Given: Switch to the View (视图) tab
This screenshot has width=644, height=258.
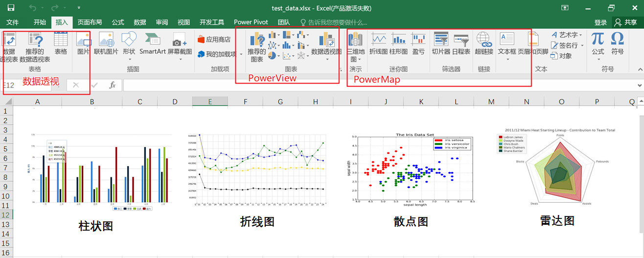Looking at the screenshot, I should click(x=184, y=22).
